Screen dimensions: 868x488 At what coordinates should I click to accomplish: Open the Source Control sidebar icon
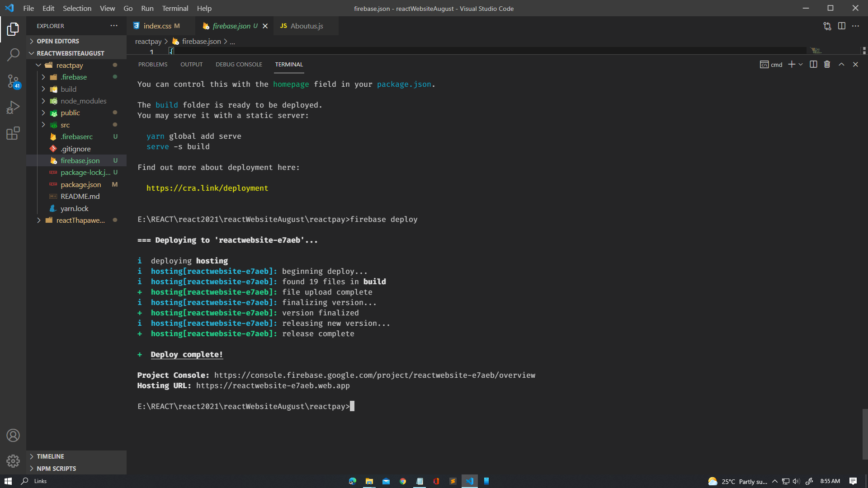click(x=13, y=82)
